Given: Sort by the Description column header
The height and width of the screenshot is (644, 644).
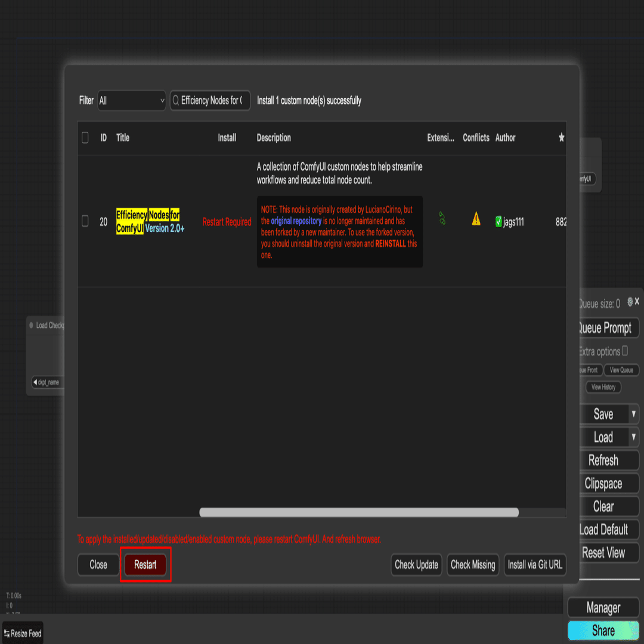Looking at the screenshot, I should pyautogui.click(x=274, y=138).
